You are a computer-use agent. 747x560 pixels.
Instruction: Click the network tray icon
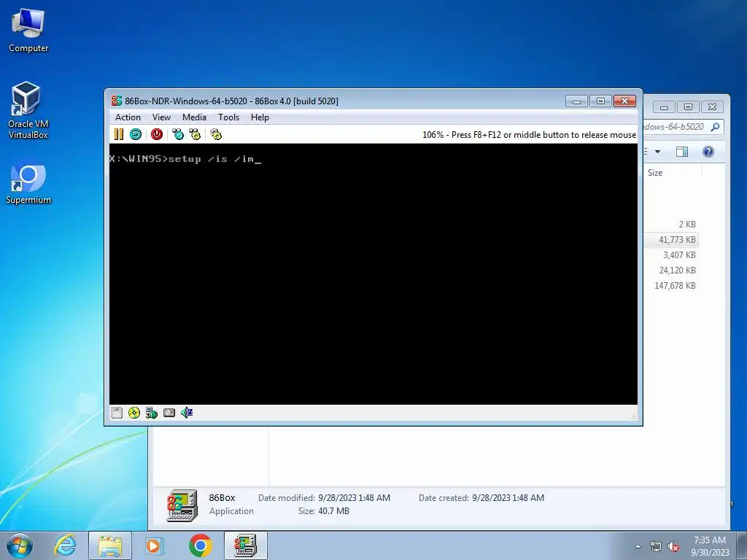point(656,547)
